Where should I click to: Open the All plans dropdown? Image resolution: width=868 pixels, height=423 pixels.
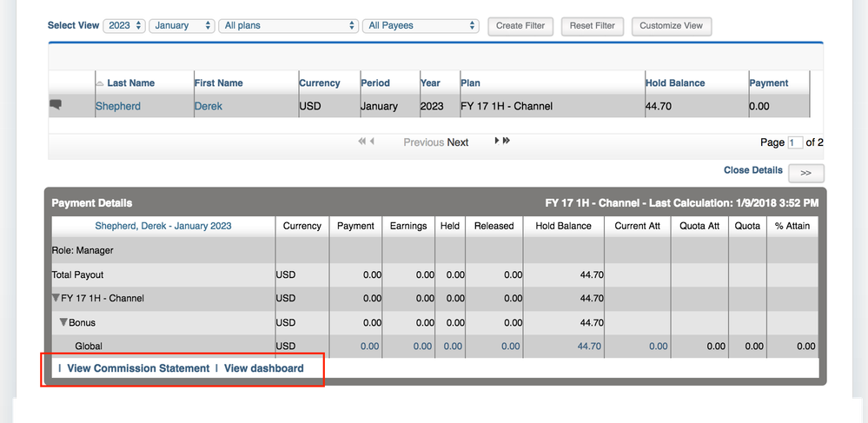288,25
